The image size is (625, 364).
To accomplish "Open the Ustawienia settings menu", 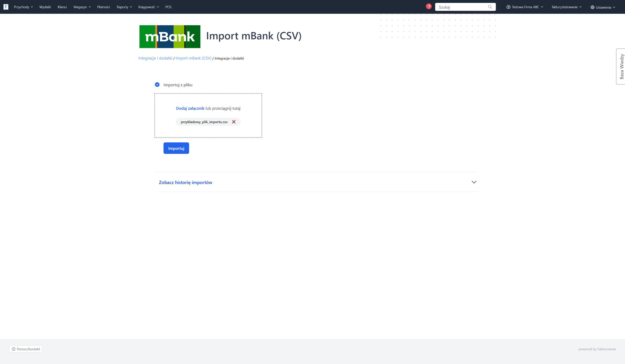I will pyautogui.click(x=603, y=7).
